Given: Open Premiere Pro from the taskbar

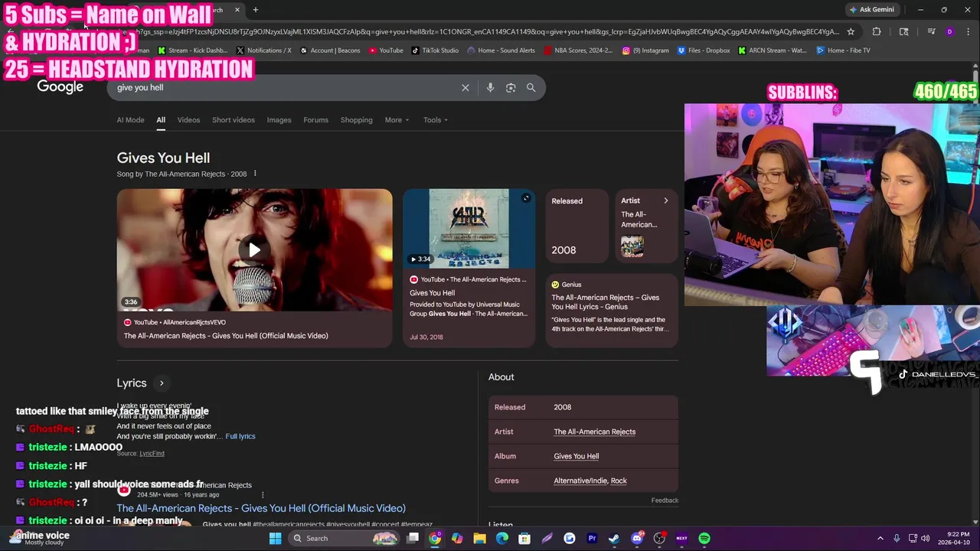Looking at the screenshot, I should (x=592, y=538).
